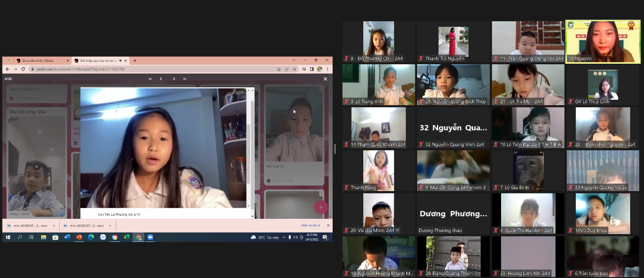
Task: Select Vi Nguyen's highlighted video tile
Action: pos(602,41)
